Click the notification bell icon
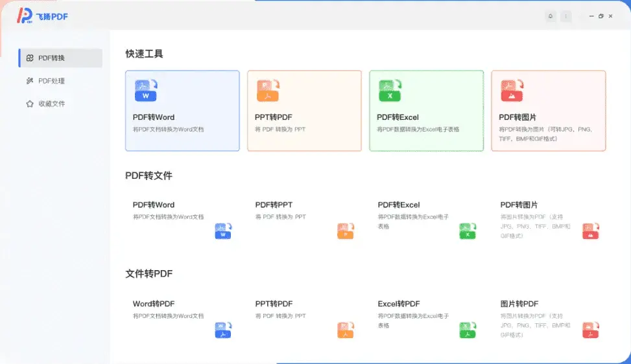631x364 pixels. point(551,16)
